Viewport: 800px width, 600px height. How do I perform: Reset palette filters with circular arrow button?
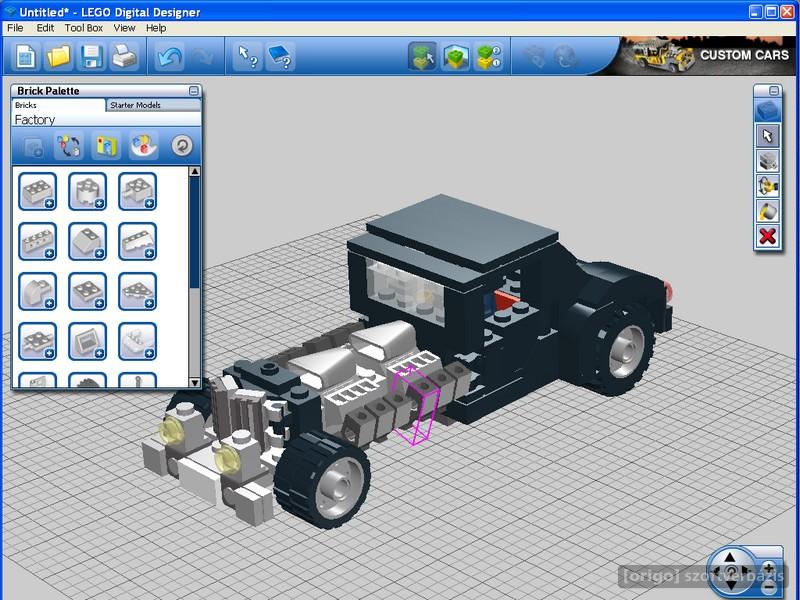pyautogui.click(x=182, y=146)
